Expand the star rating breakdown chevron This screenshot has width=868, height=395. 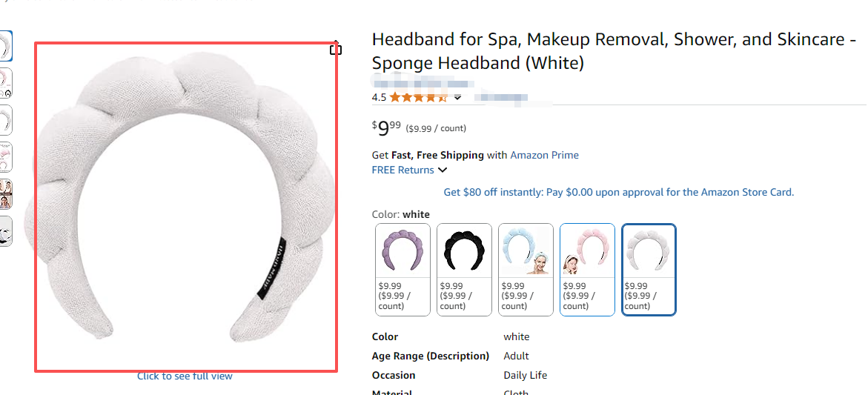tap(458, 97)
